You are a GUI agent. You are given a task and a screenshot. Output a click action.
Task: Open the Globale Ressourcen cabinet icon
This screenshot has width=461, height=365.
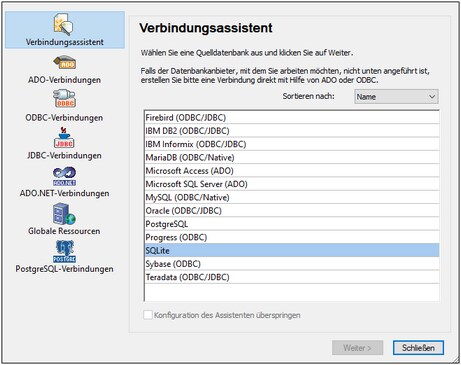64,214
